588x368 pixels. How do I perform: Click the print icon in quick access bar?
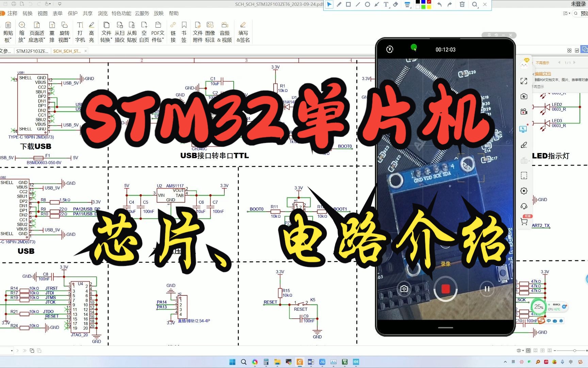tap(14, 4)
